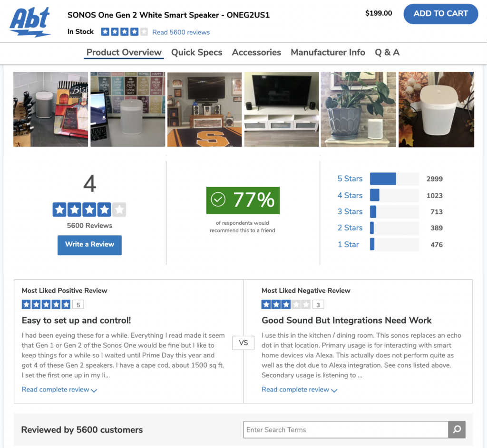Click the header star rating icons

[x=124, y=32]
